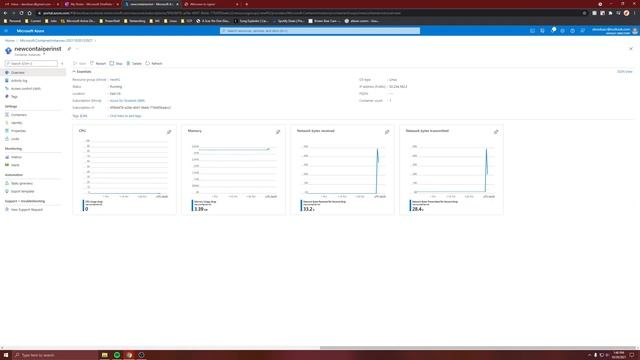
Task: Switch to the Welcome to nginx tab
Action: (211, 4)
